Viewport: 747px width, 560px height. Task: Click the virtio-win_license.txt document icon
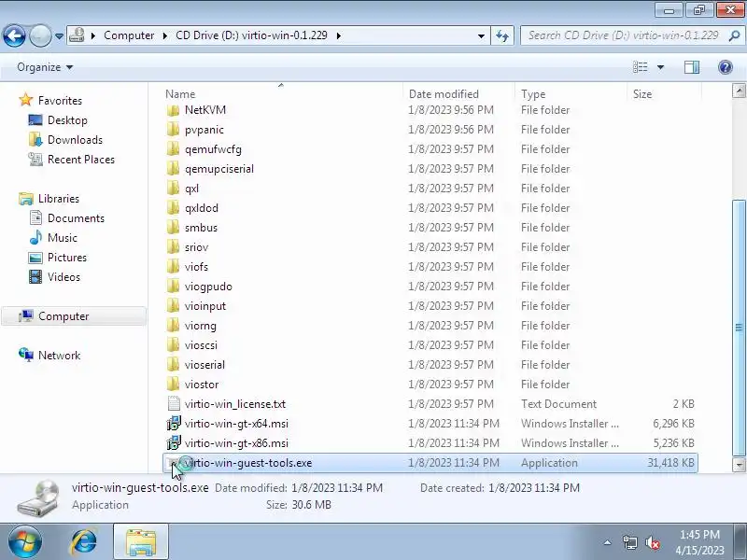click(x=174, y=404)
